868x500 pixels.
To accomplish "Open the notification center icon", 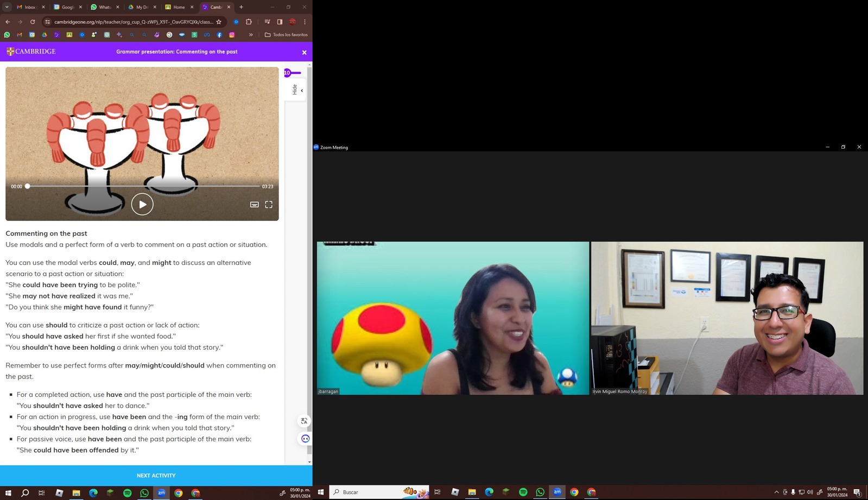I will point(857,492).
